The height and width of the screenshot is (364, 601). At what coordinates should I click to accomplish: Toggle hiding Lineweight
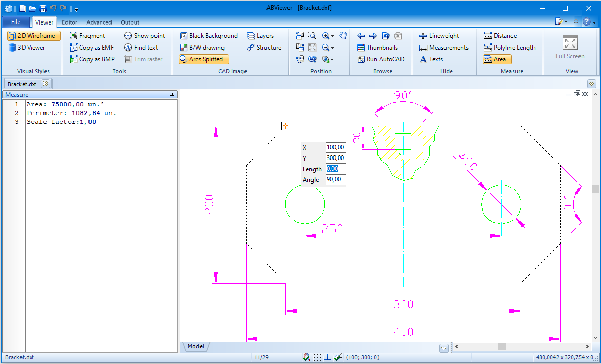pyautogui.click(x=439, y=36)
